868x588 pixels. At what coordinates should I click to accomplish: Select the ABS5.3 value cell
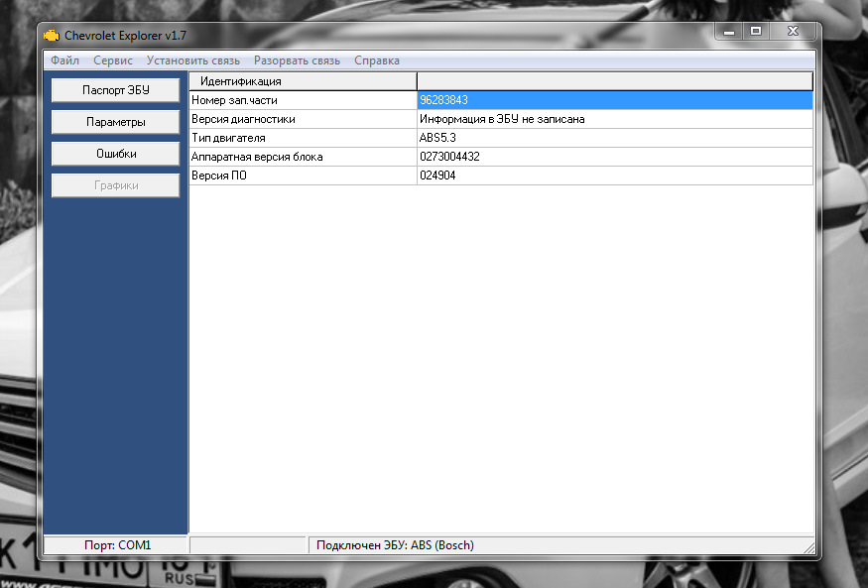tap(615, 138)
